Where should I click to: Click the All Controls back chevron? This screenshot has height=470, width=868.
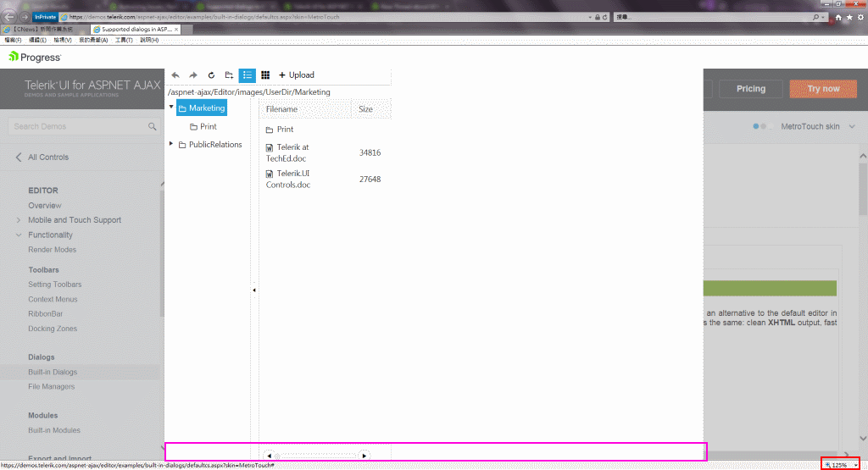click(19, 157)
